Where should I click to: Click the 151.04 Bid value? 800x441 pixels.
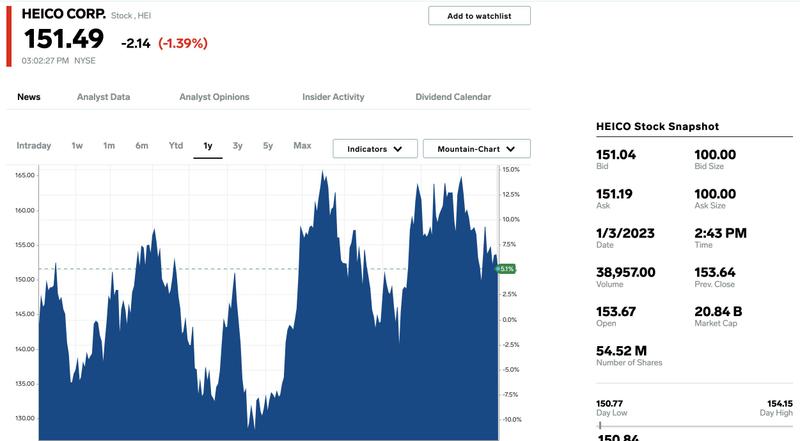click(616, 155)
